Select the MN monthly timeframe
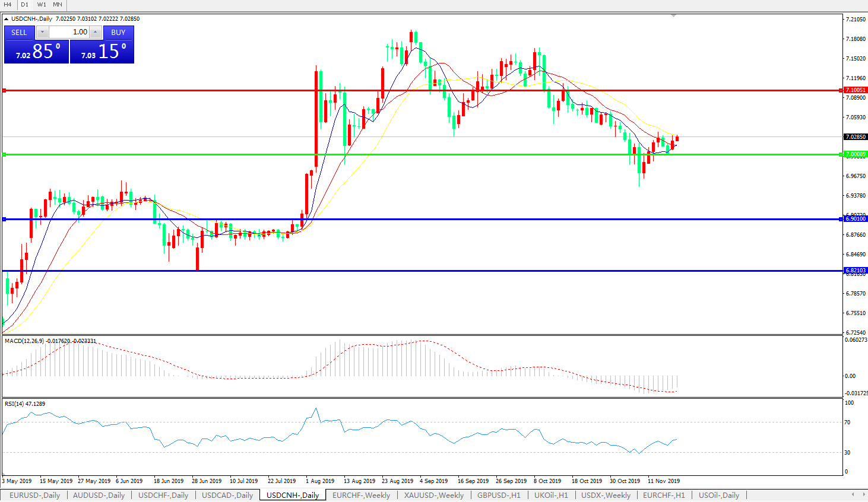 pos(58,4)
